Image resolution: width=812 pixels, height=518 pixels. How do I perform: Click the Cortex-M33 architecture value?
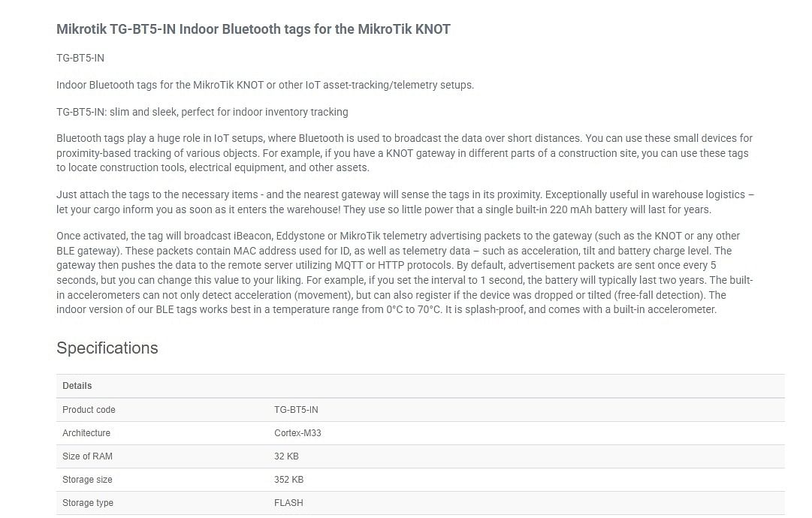coord(297,433)
